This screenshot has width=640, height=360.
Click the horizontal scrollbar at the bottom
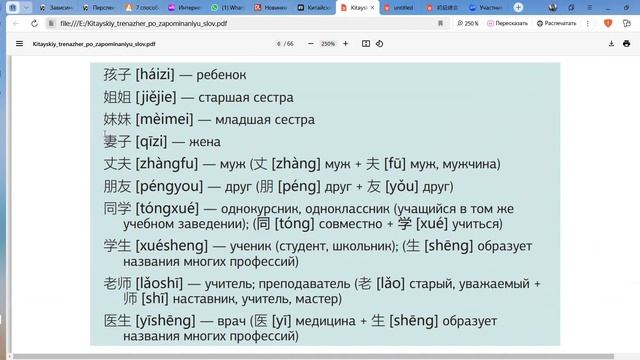(x=313, y=356)
